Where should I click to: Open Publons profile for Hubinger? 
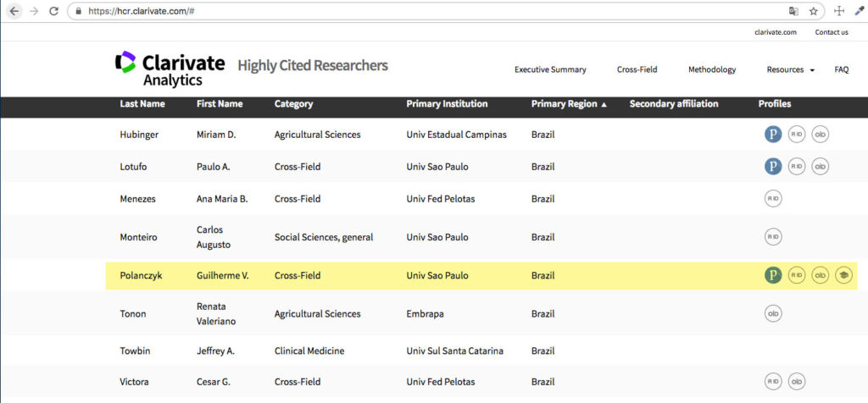pos(773,135)
